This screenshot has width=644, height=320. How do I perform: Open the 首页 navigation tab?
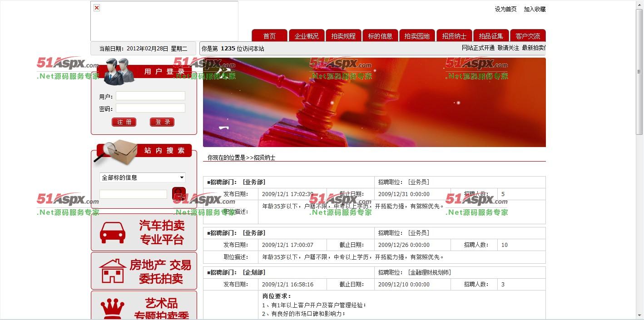(x=269, y=36)
